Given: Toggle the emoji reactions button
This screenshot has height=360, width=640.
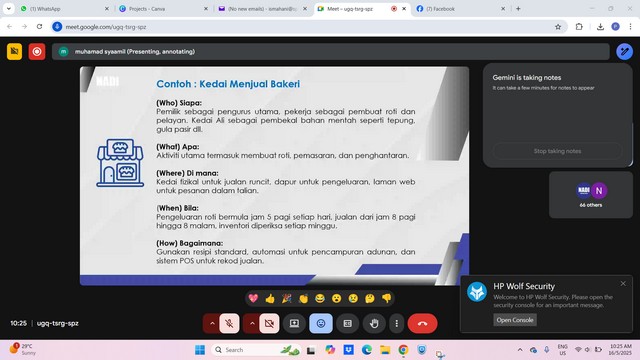Looking at the screenshot, I should coord(321,323).
